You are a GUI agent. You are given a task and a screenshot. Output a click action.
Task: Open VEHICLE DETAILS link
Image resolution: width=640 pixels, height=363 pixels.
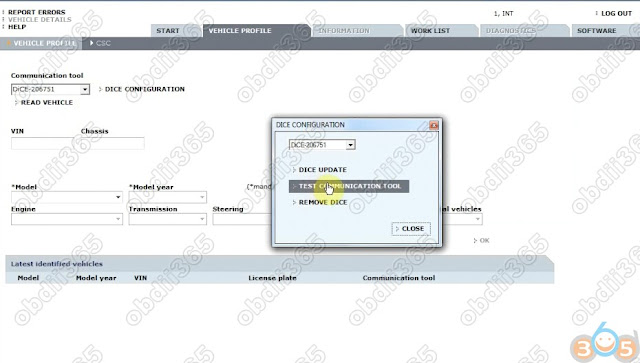(x=40, y=20)
